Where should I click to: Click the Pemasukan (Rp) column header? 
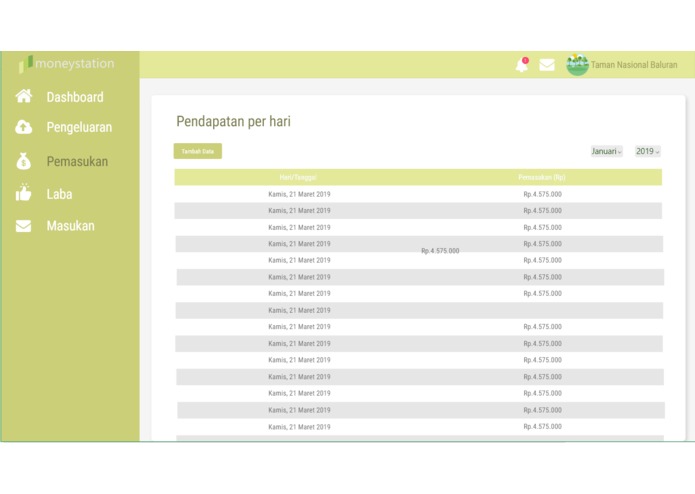(x=542, y=177)
